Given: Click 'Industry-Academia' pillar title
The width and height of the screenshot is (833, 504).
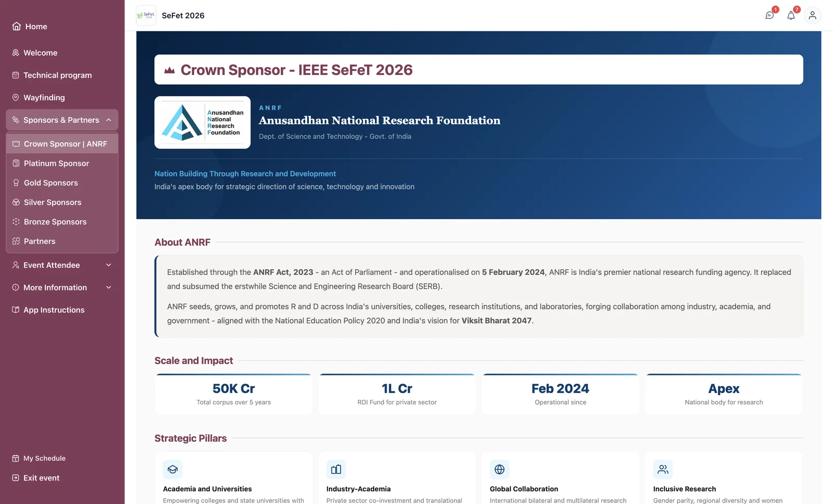Looking at the screenshot, I should (x=359, y=489).
